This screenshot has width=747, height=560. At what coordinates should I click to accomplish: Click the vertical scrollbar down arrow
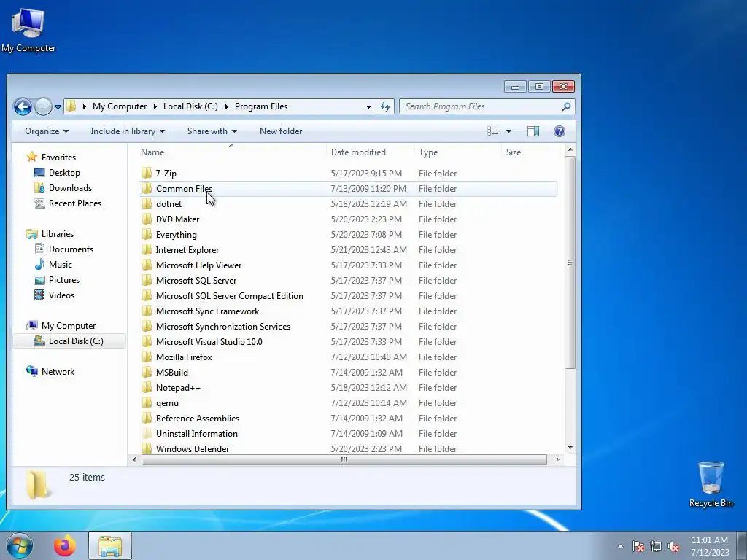(570, 448)
